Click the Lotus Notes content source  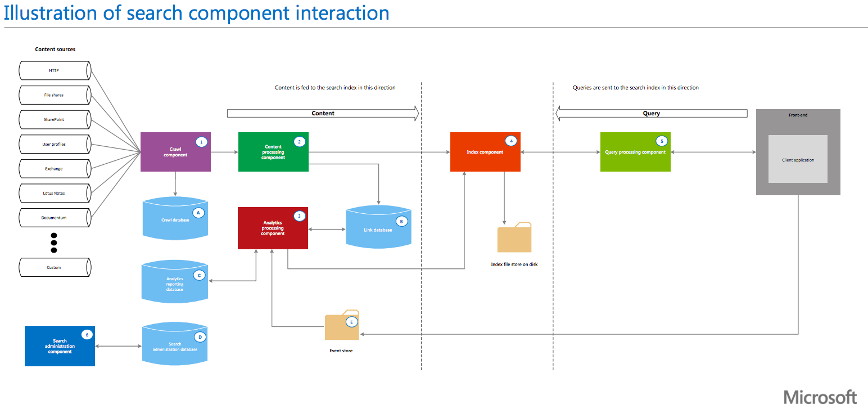(x=55, y=193)
